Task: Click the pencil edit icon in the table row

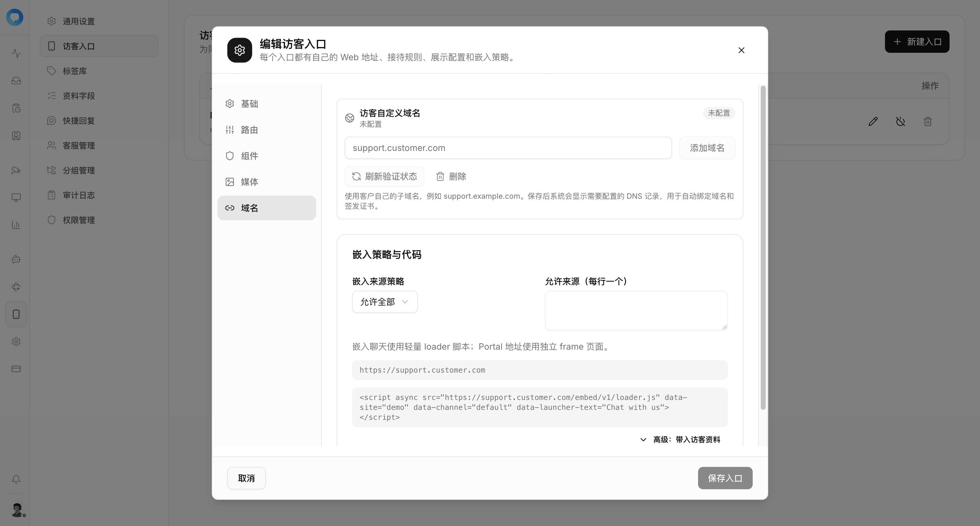Action: (x=873, y=121)
